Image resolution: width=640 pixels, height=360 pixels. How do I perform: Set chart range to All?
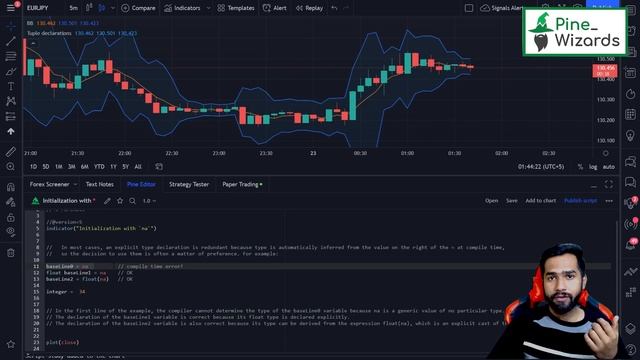tap(138, 167)
